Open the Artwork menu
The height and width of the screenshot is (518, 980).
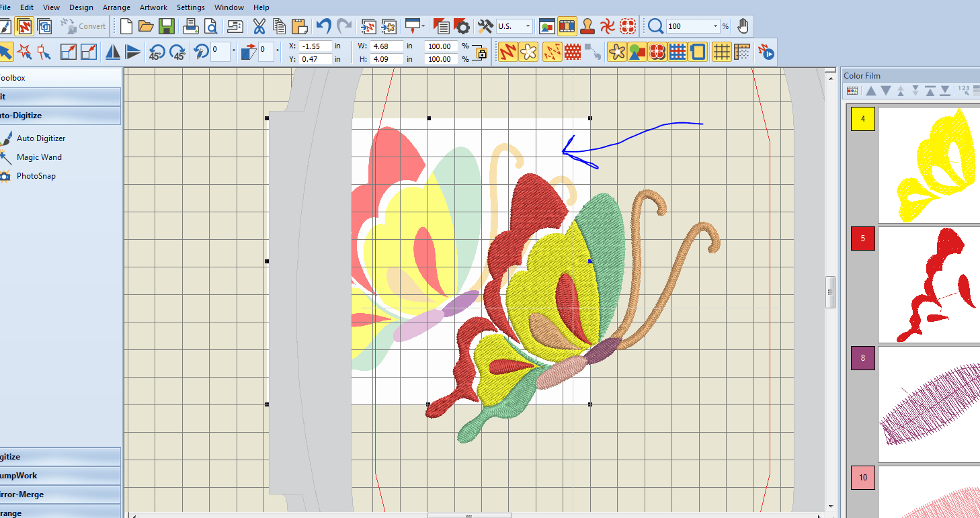tap(153, 7)
